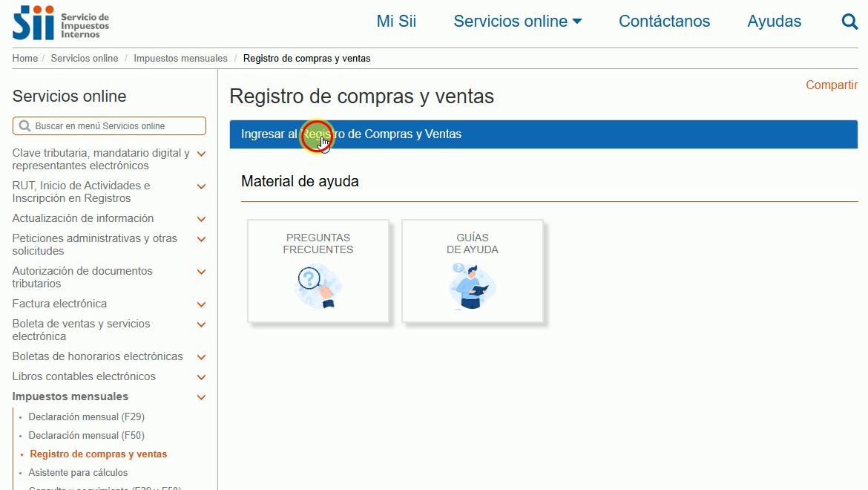Expand Peticiones administrativas chevron

pos(202,239)
